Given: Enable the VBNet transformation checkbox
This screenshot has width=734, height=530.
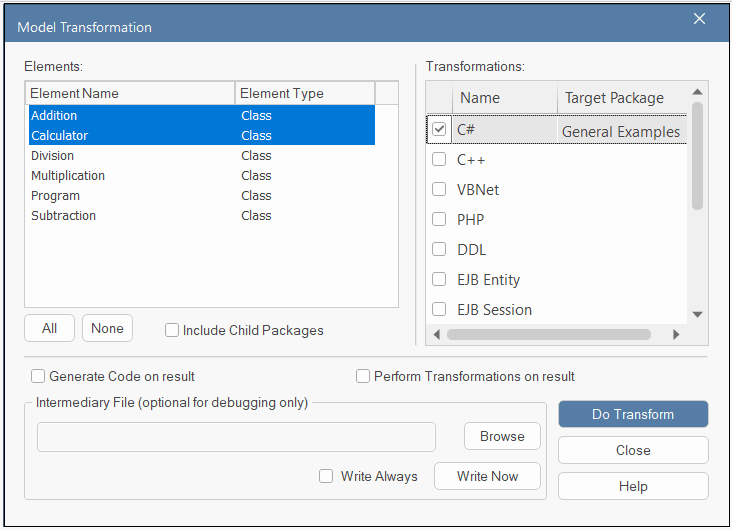Looking at the screenshot, I should click(x=439, y=189).
